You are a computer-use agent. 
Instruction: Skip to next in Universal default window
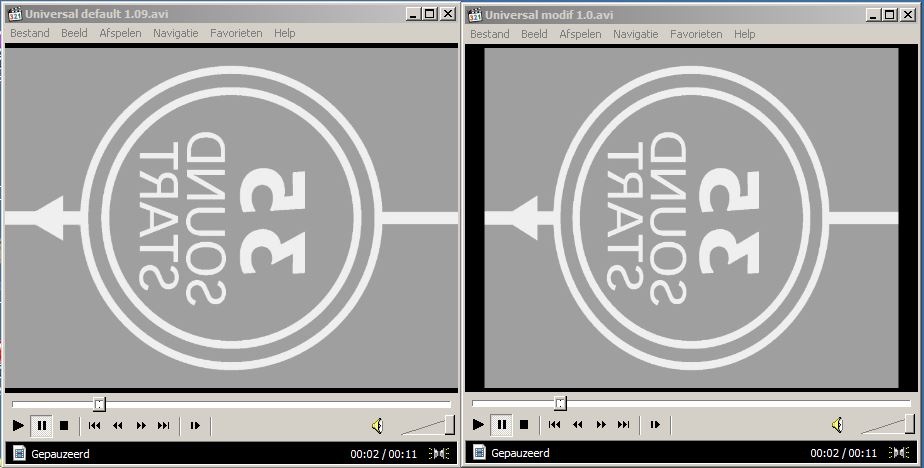164,425
